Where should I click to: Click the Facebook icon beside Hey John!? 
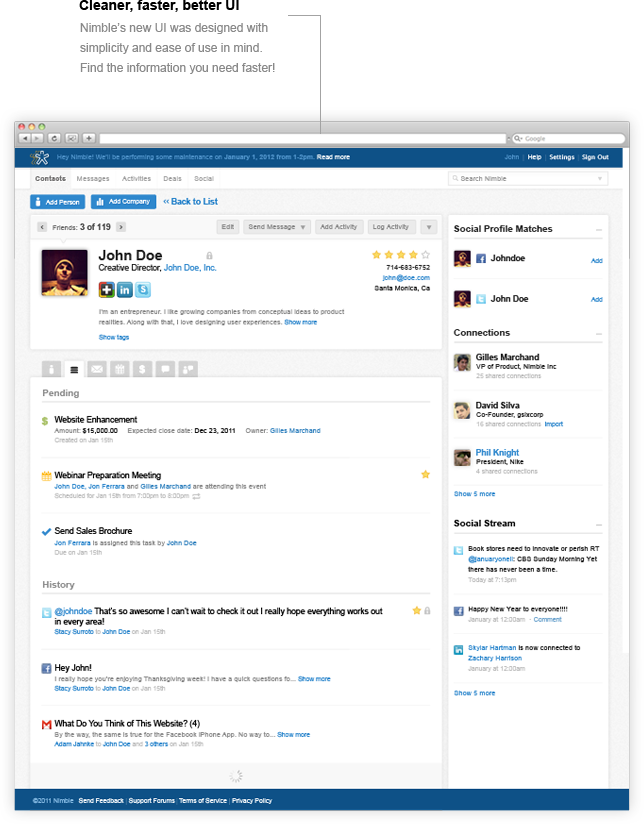click(x=46, y=668)
